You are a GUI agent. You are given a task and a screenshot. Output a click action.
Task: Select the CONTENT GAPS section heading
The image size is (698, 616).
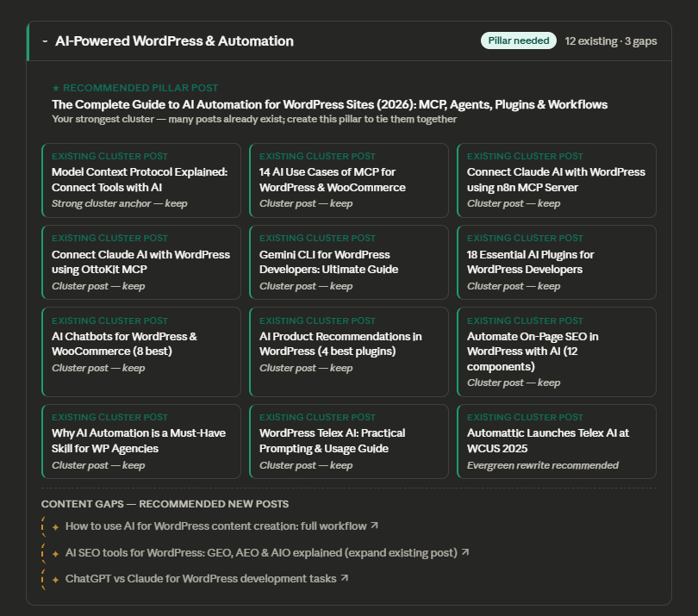[x=165, y=503]
